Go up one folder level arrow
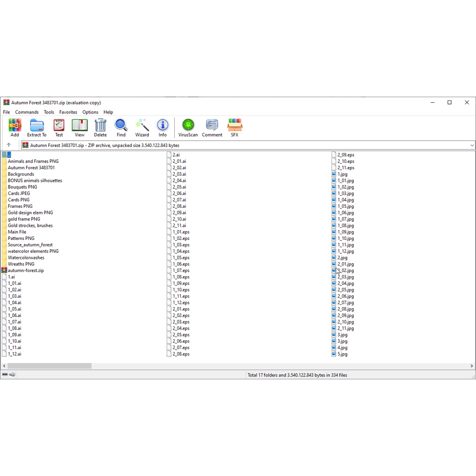 8,145
